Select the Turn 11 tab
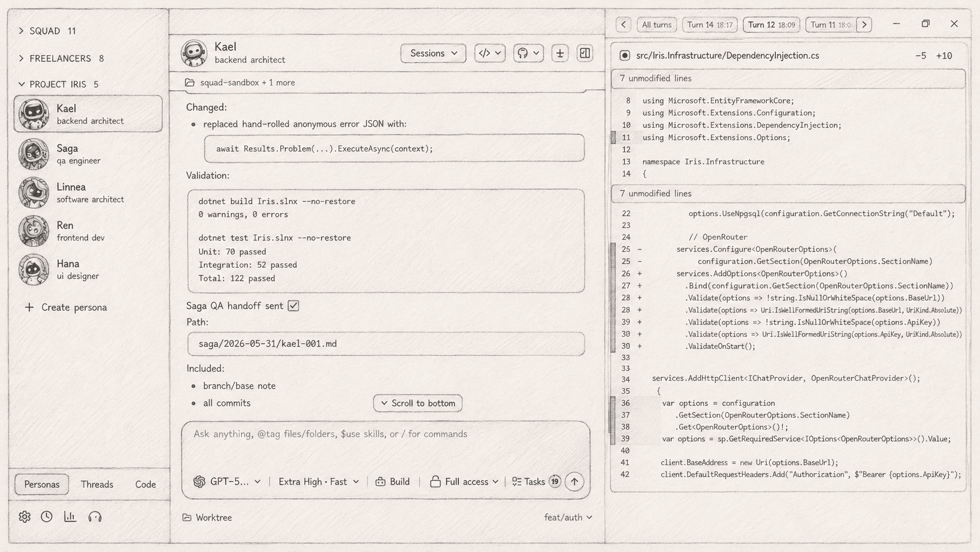980x552 pixels. [831, 25]
